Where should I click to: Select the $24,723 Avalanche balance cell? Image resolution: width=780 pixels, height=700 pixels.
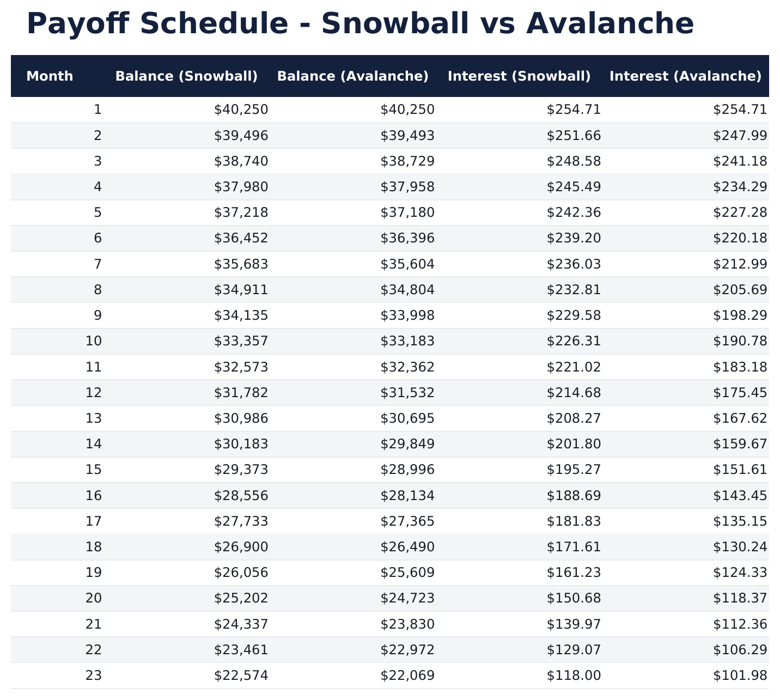click(407, 599)
